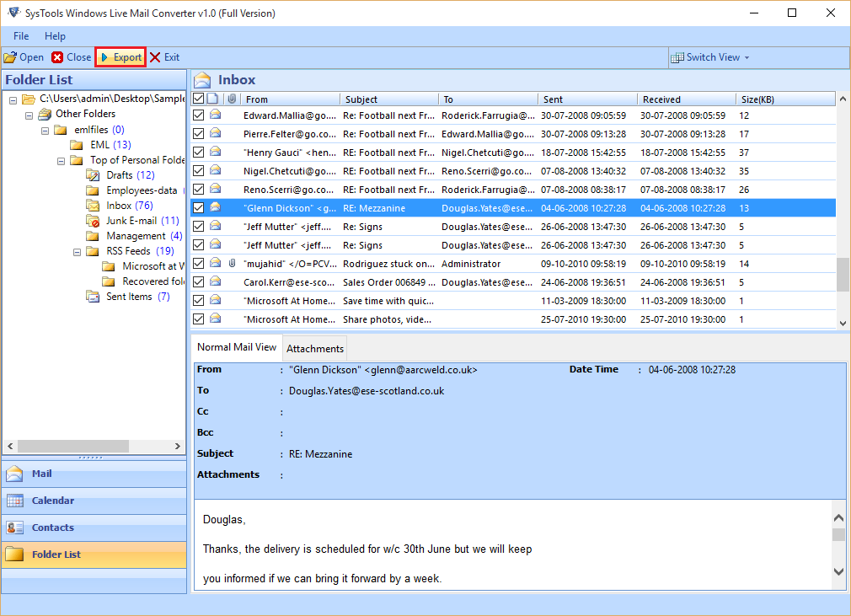The width and height of the screenshot is (851, 616).
Task: Collapse the Other Folders node
Action: [x=29, y=115]
